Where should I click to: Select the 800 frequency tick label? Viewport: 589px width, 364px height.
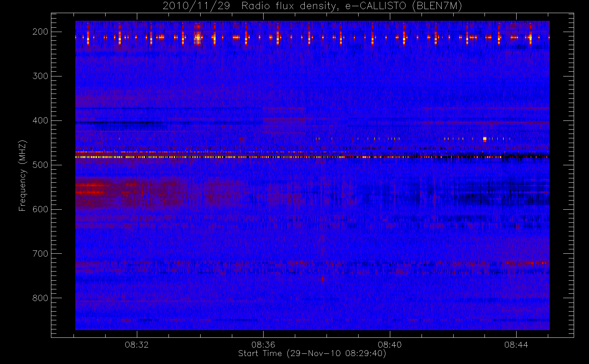pyautogui.click(x=40, y=298)
